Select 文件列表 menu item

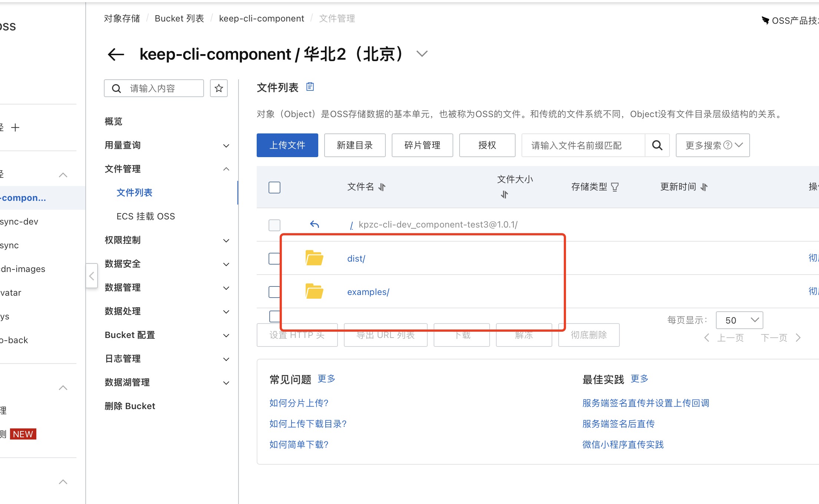coord(134,193)
